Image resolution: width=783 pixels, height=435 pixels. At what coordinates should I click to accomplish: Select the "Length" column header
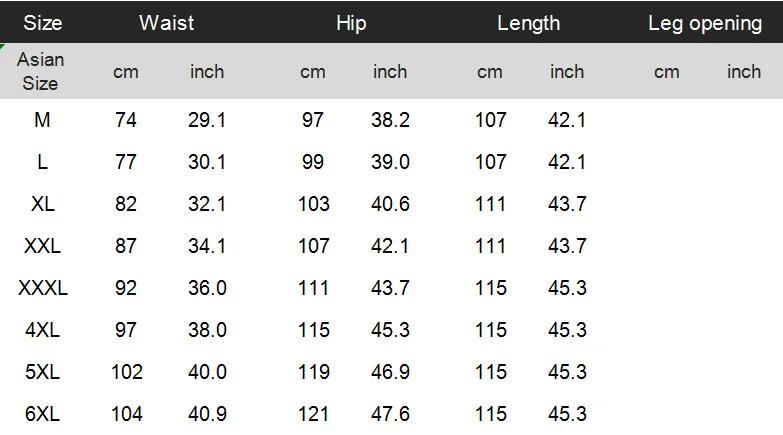tap(528, 23)
